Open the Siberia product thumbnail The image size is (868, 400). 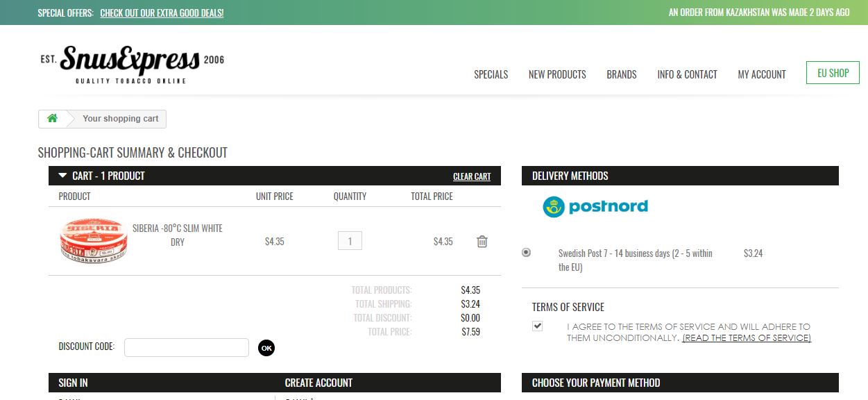(94, 240)
